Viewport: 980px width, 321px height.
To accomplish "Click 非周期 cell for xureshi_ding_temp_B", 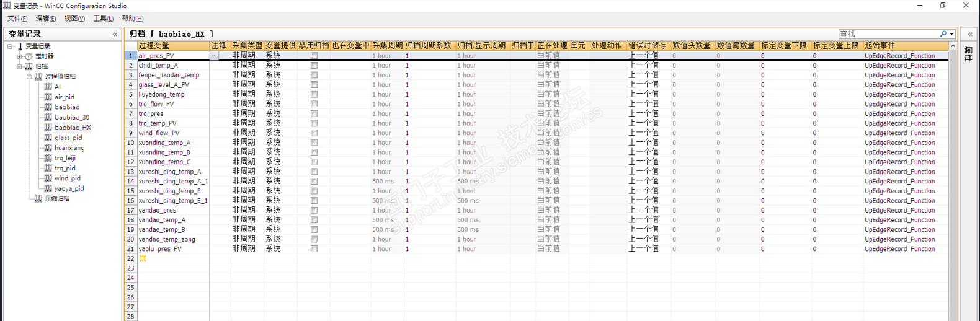I will point(247,191).
